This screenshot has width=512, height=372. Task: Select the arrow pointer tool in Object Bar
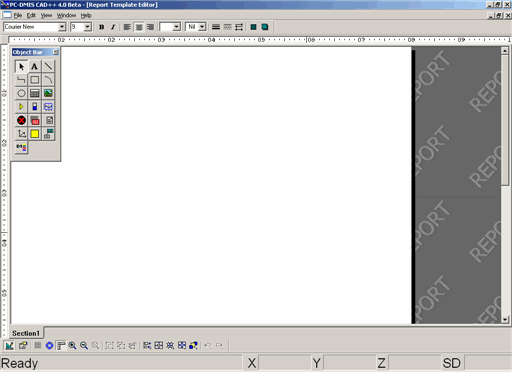[x=21, y=66]
